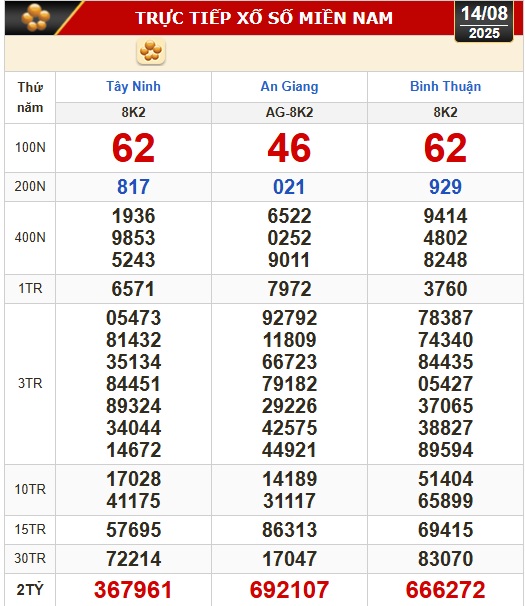Click the Tây Ninh 1TR result 6571
Screen dimensions: 525x606
pos(133,289)
